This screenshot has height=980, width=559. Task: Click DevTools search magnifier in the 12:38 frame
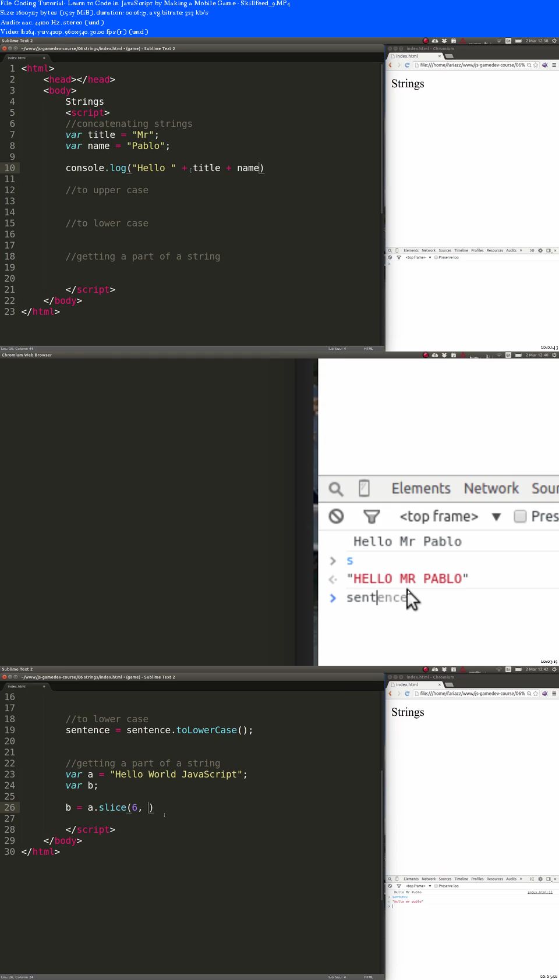click(390, 251)
